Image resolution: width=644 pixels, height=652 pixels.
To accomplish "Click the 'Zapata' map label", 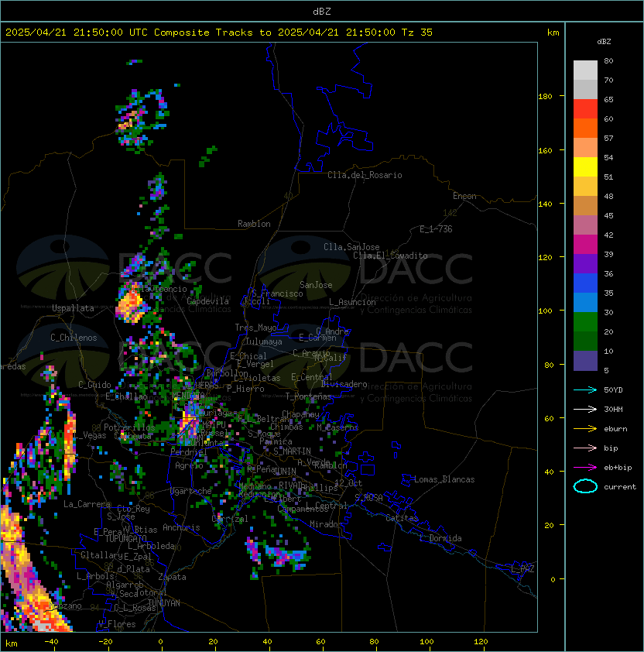I will (x=172, y=577).
